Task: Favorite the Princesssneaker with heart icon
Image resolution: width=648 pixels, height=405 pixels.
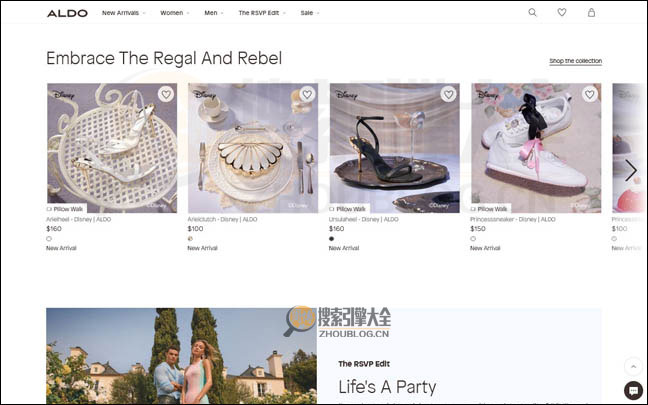Action: 590,94
